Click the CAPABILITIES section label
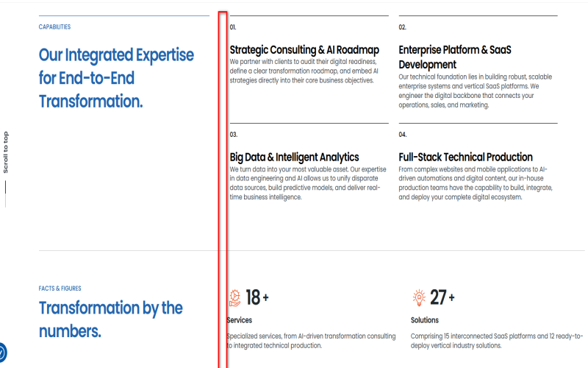This screenshot has width=588, height=368. coord(54,27)
